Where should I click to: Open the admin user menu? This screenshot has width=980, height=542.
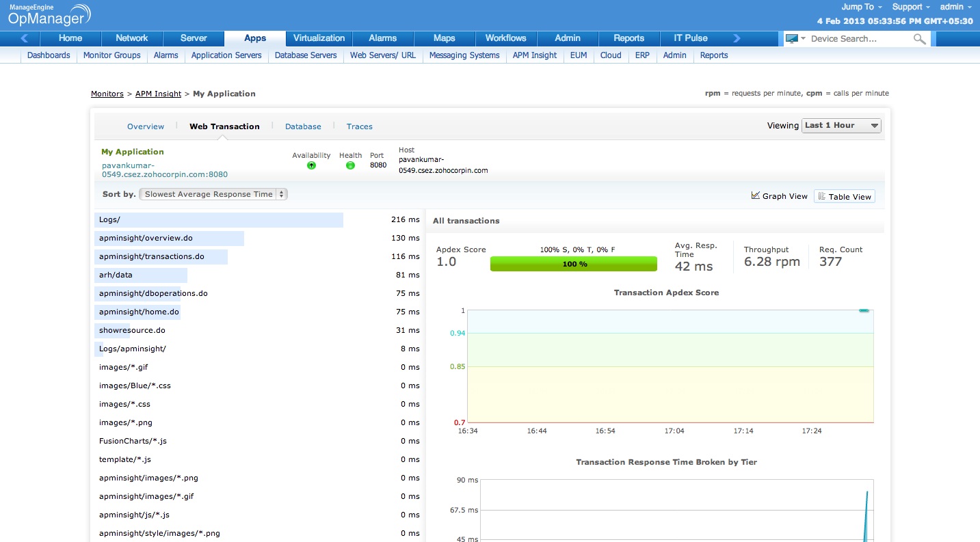[x=955, y=7]
